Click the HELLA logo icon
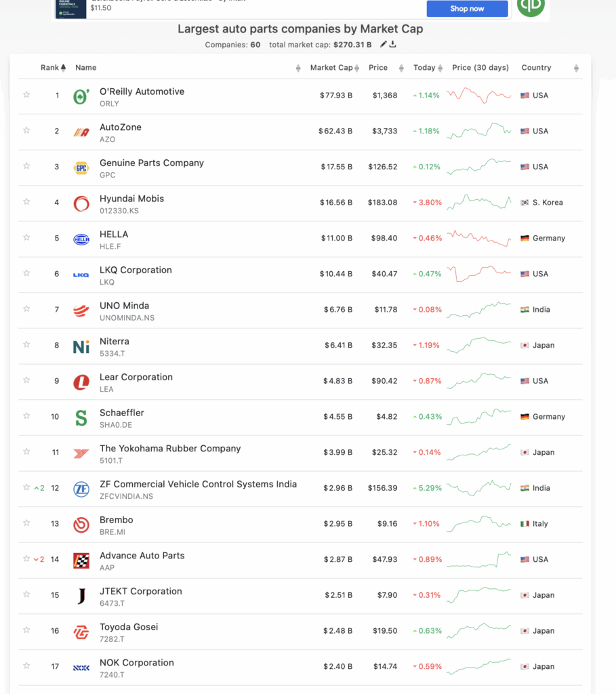616x694 pixels. point(81,239)
